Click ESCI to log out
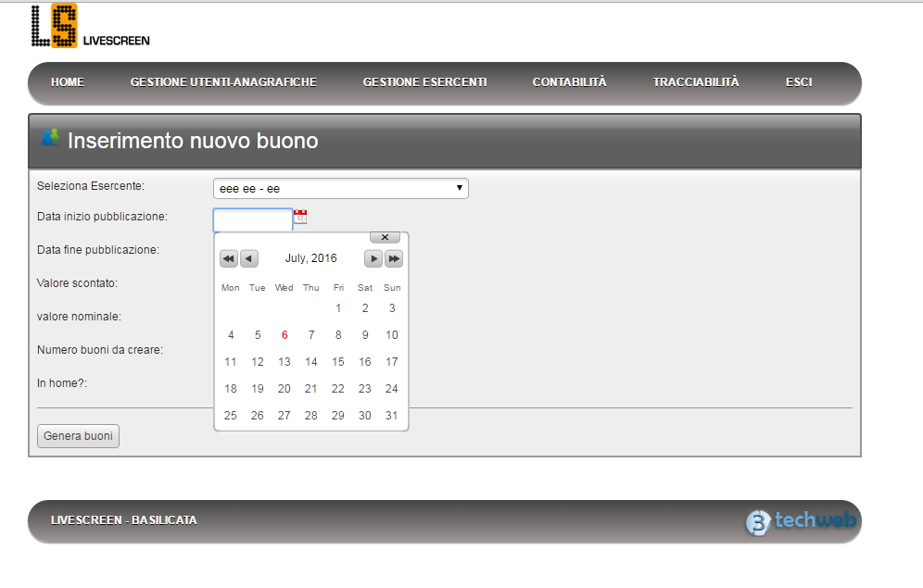This screenshot has width=923, height=588. (799, 82)
